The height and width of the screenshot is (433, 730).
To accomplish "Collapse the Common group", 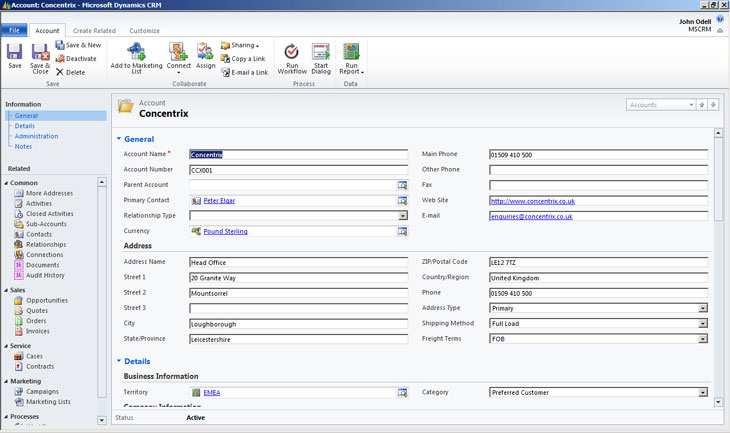I will pyautogui.click(x=7, y=183).
